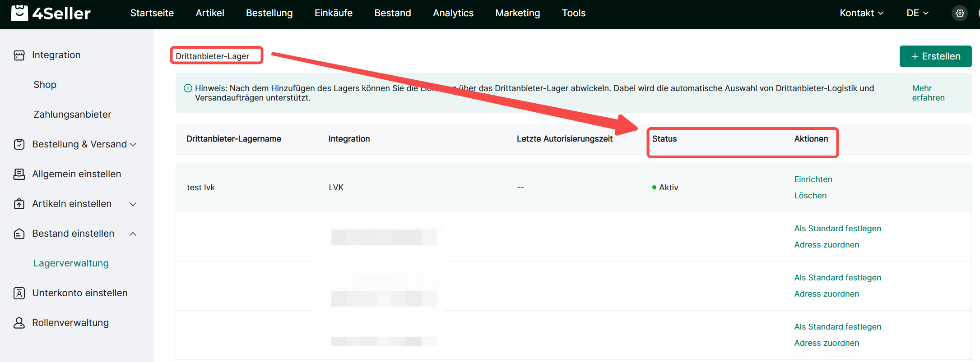Screen dimensions: 980x362
Task: Delete test lvk warehouse via Löschen
Action: [810, 196]
